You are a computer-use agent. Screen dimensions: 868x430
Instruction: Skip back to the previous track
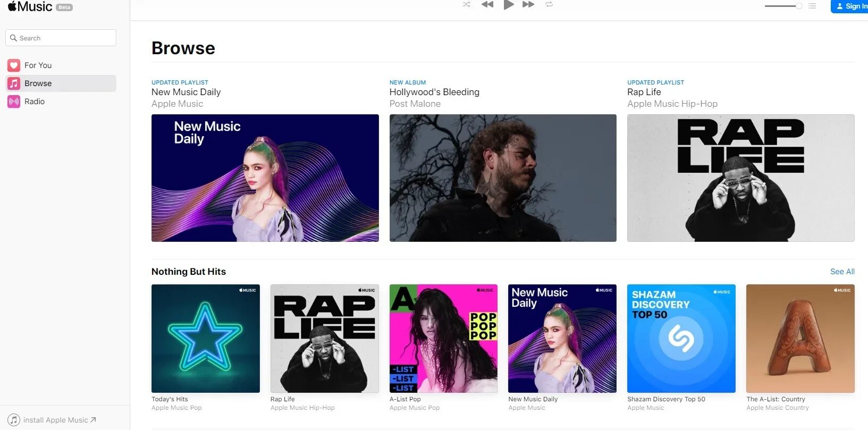pyautogui.click(x=487, y=4)
